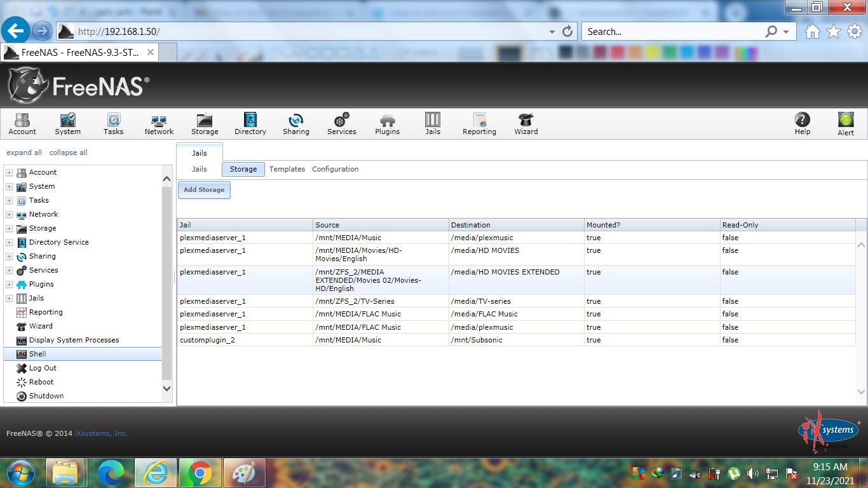868x488 pixels.
Task: Open Storage in the top toolbar
Action: (x=205, y=124)
